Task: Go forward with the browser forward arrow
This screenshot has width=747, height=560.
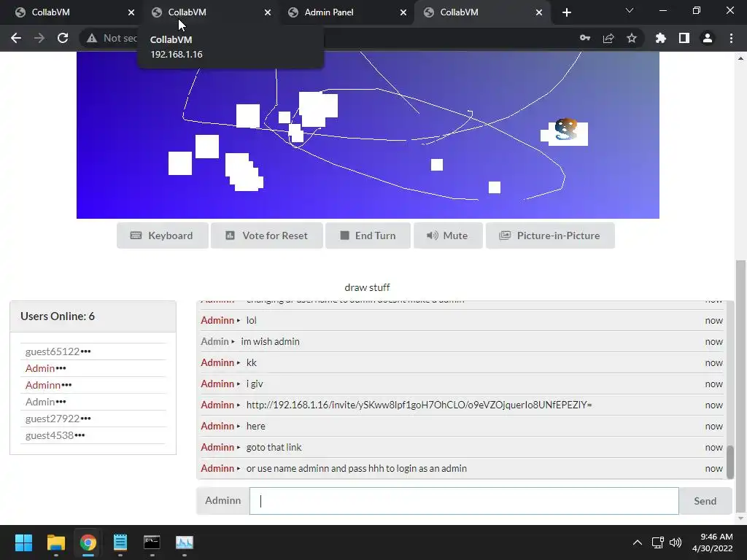Action: 39,38
